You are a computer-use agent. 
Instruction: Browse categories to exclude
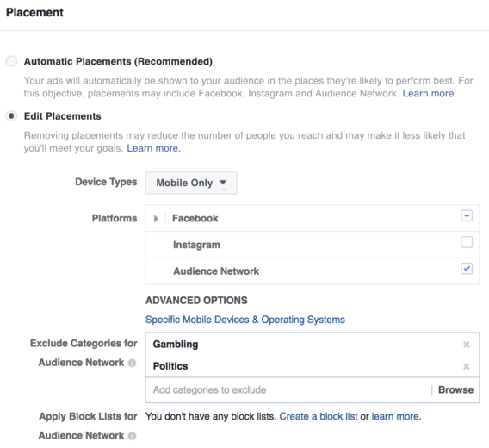(x=455, y=390)
